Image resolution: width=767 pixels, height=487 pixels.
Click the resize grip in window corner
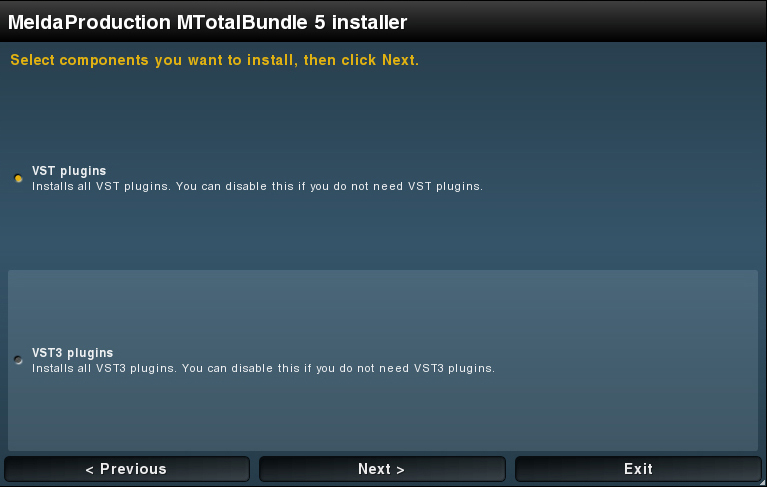763,483
